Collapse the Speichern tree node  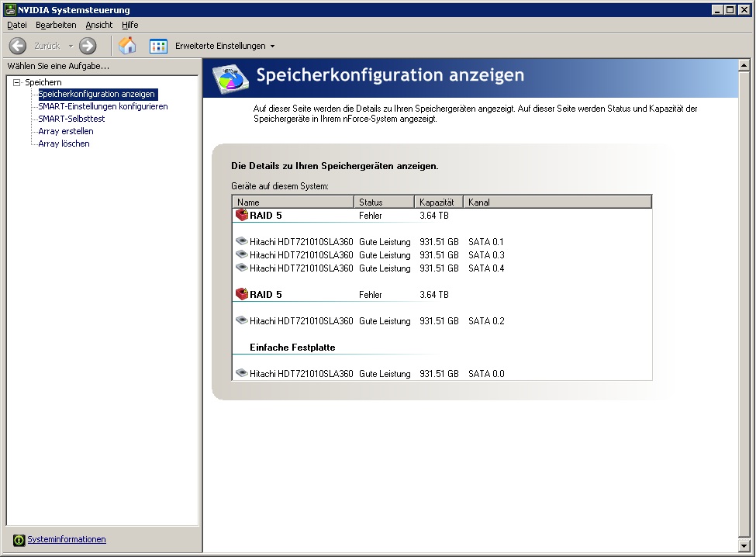17,82
